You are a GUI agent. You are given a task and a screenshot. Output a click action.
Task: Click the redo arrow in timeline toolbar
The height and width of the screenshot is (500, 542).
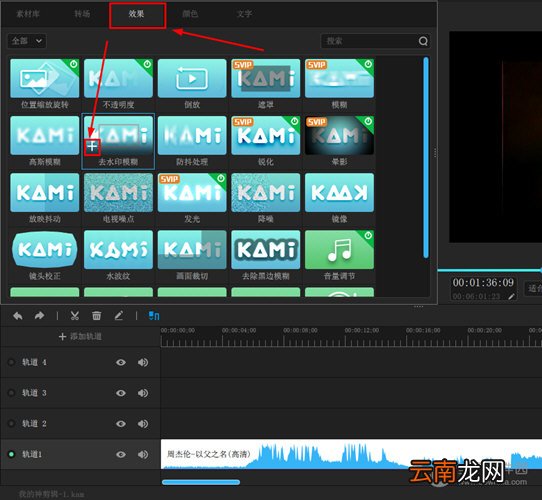coord(39,316)
